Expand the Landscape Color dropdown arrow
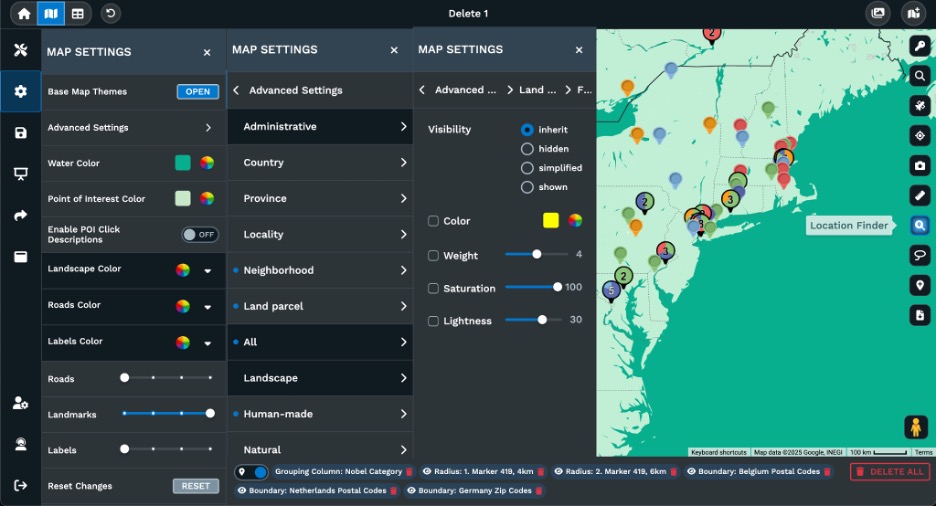 coord(208,270)
